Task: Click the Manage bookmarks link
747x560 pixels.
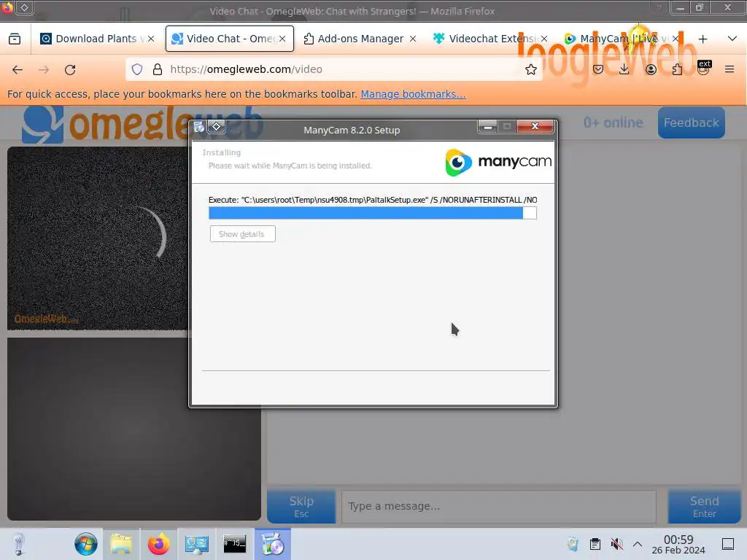Action: (413, 94)
